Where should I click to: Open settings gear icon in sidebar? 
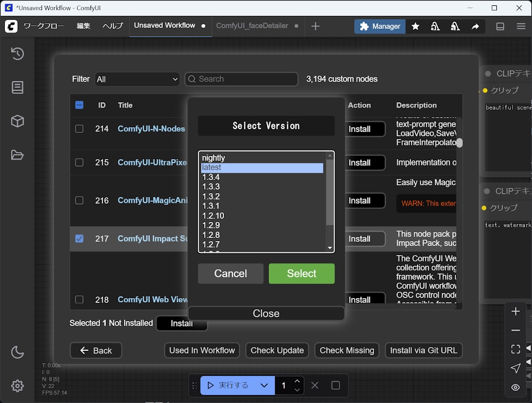[x=18, y=385]
